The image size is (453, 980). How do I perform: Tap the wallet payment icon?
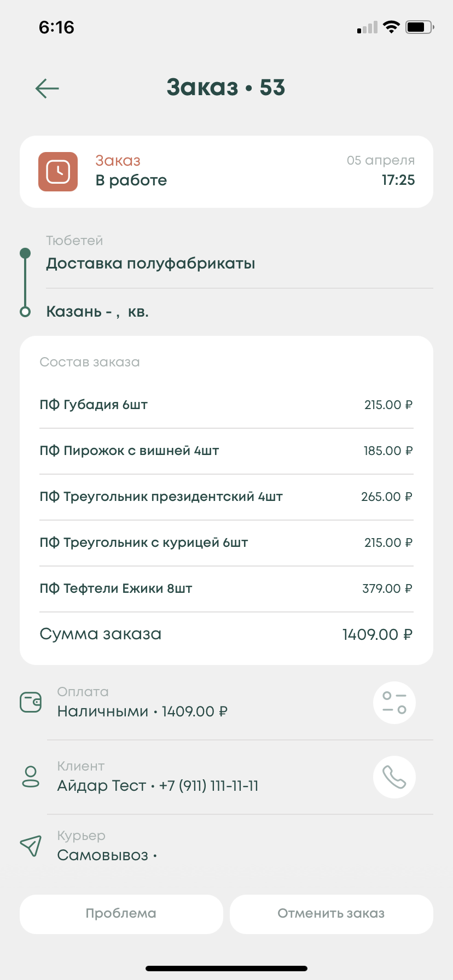31,702
